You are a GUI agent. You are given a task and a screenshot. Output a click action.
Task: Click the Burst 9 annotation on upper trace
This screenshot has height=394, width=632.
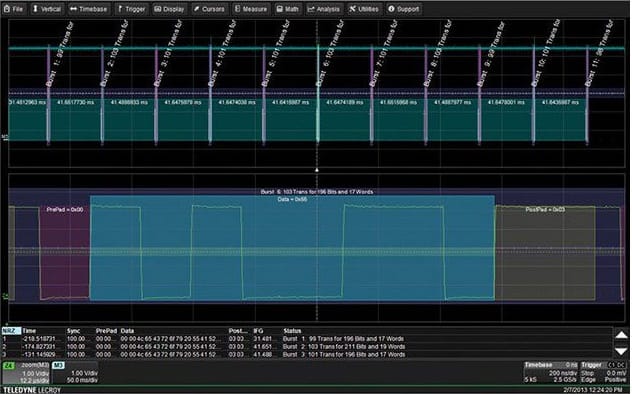491,54
